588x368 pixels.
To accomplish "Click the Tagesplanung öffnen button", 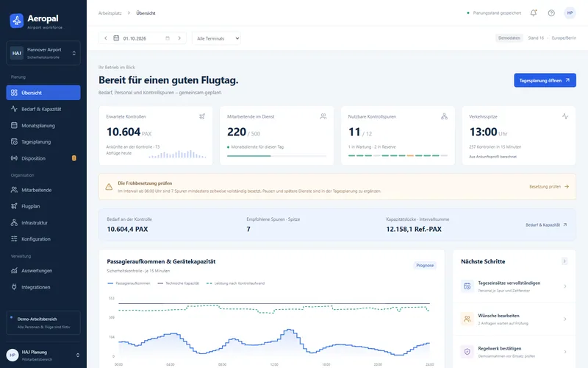I will click(x=545, y=80).
